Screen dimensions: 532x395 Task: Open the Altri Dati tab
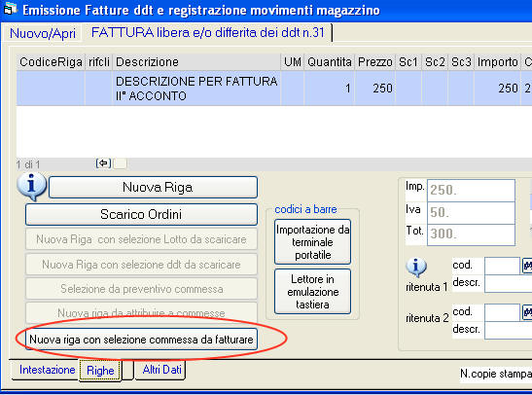(x=161, y=370)
